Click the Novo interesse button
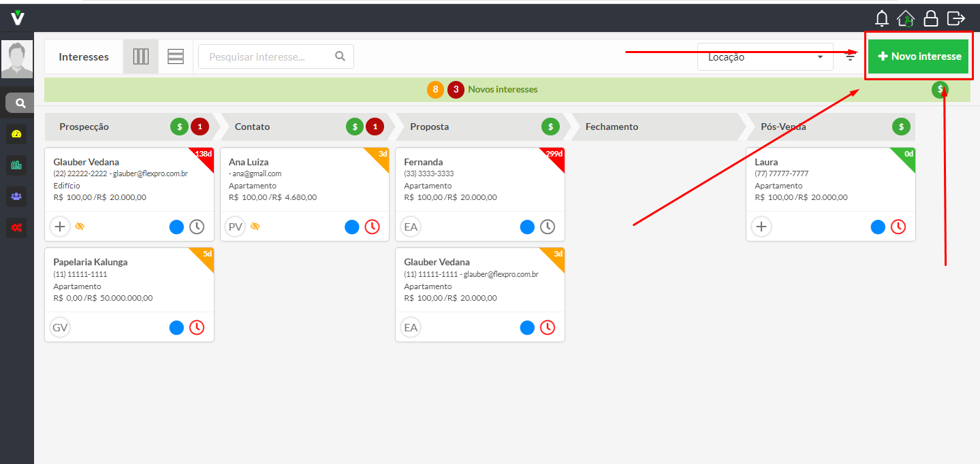This screenshot has width=980, height=464. coord(919,56)
